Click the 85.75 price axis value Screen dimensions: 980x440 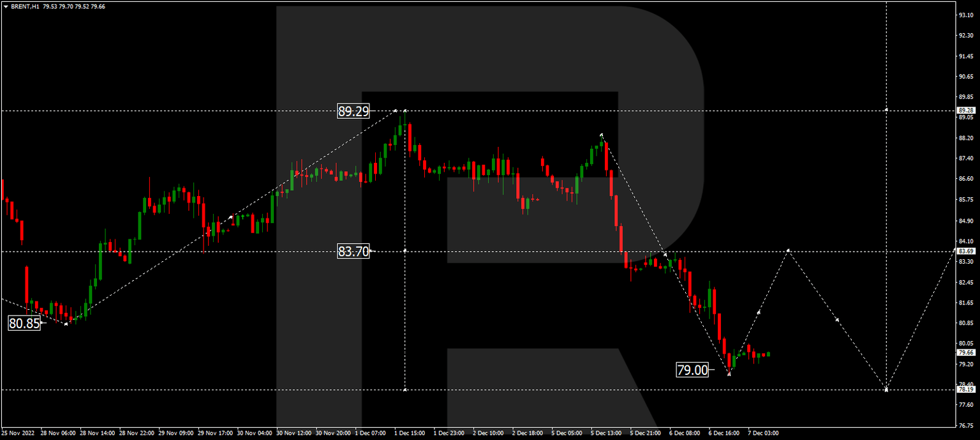tap(965, 200)
